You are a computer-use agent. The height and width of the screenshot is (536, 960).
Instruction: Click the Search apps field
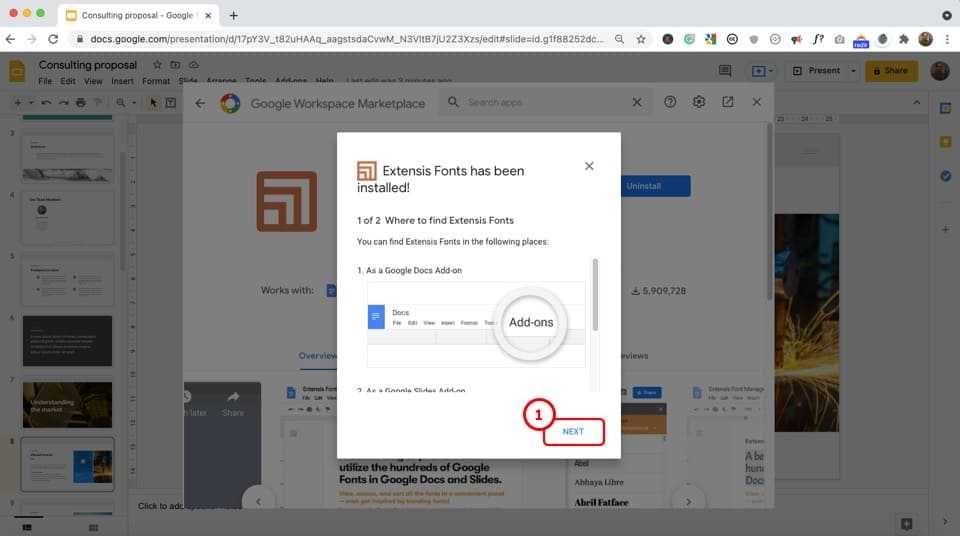540,102
